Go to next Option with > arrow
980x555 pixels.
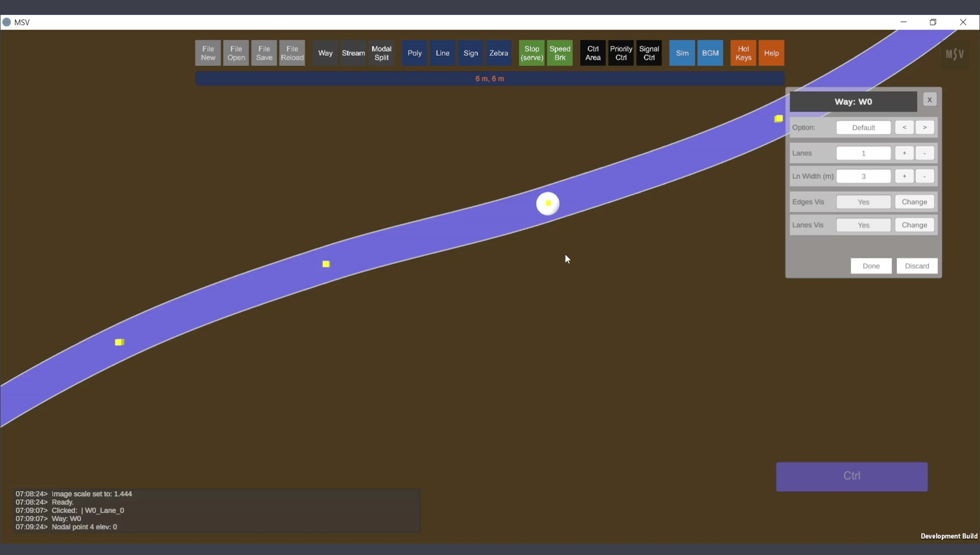pos(924,128)
